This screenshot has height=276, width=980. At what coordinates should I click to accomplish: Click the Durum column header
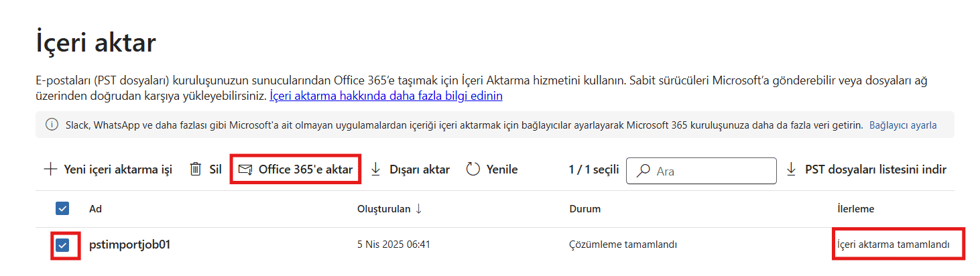click(x=585, y=209)
